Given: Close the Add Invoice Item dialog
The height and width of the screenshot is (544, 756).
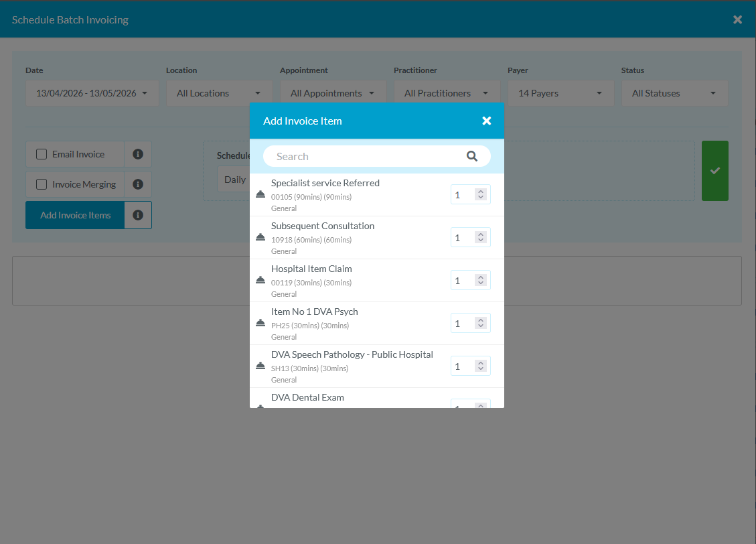Looking at the screenshot, I should coord(487,121).
